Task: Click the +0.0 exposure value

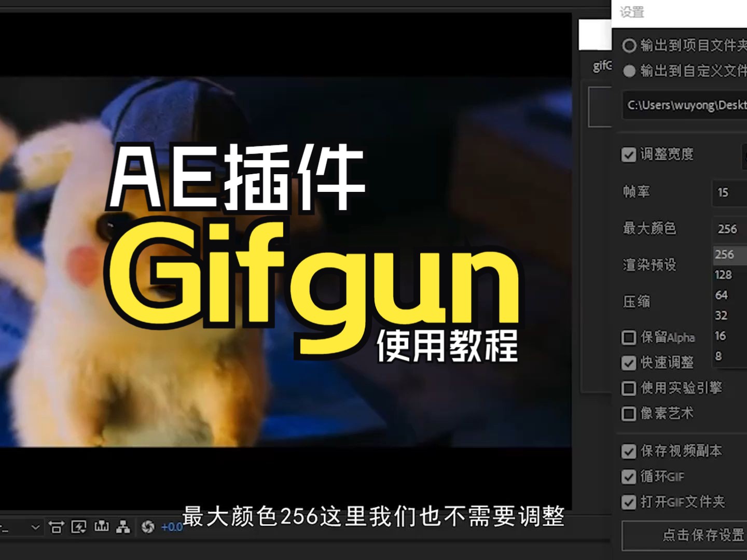Action: tap(172, 527)
